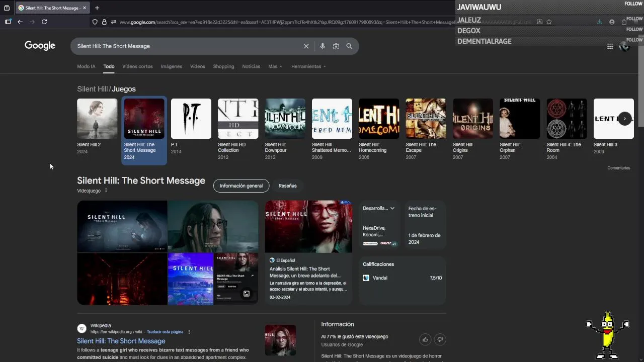Follow DEMENTIALRAGE in the overlay list
The width and height of the screenshot is (644, 362).
[634, 40]
